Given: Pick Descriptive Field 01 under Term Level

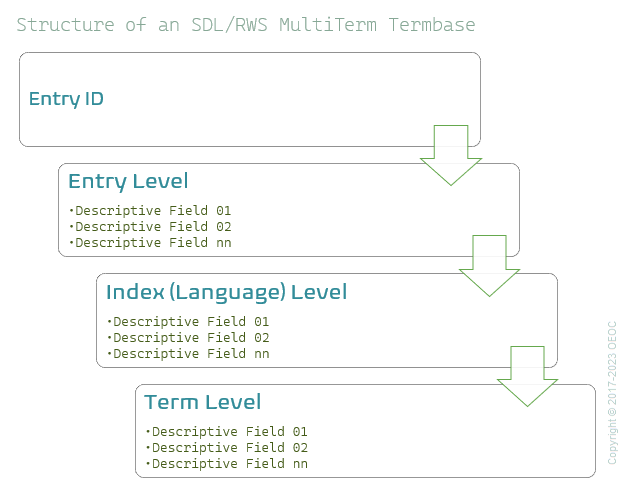Looking at the screenshot, I should coord(229,432).
